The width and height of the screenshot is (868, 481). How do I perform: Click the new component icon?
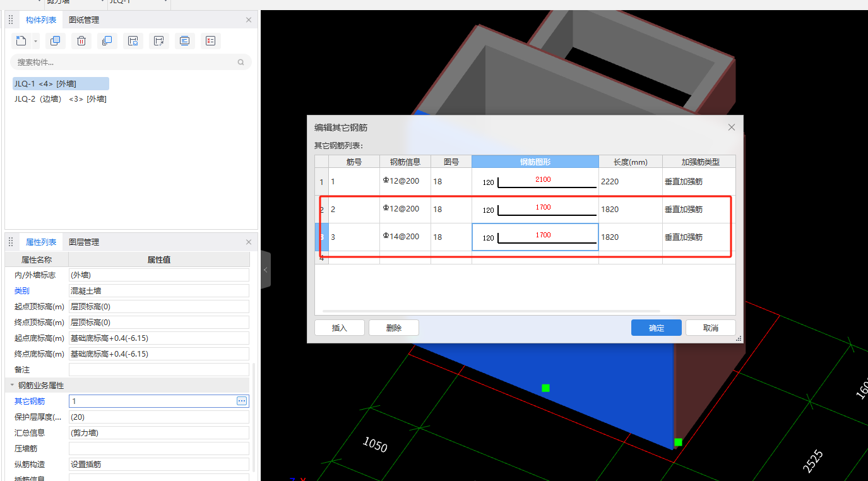[x=21, y=41]
